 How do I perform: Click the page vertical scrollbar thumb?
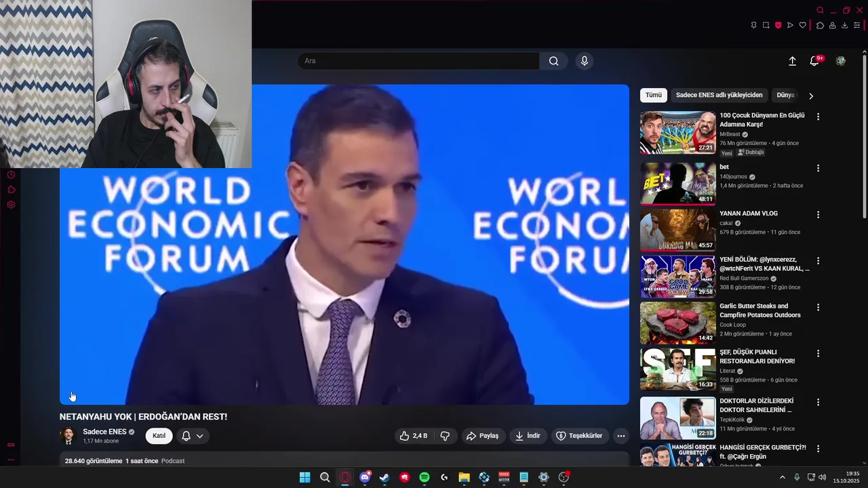[x=864, y=136]
